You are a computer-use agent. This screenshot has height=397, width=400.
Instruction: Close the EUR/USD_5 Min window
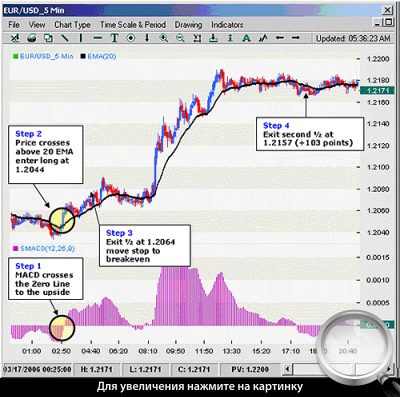[387, 10]
